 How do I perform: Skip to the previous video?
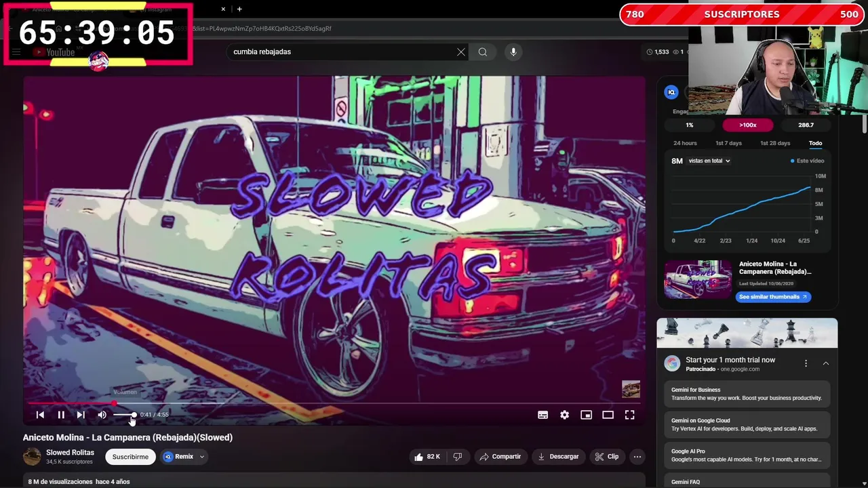point(40,415)
